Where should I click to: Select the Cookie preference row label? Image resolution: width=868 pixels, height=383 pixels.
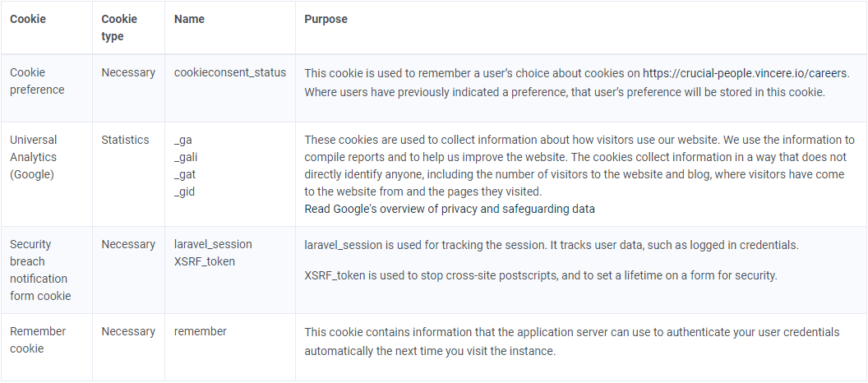coord(37,81)
